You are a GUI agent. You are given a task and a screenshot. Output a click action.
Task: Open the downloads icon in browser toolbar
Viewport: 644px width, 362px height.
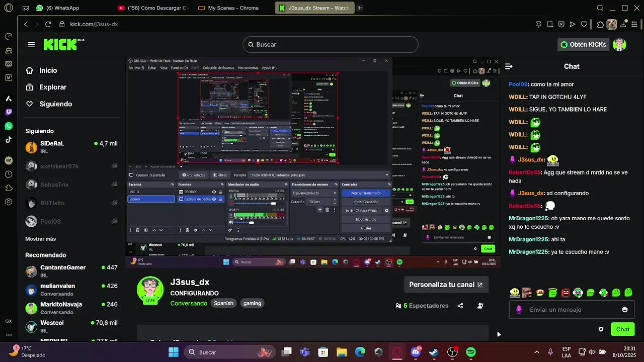point(624,24)
